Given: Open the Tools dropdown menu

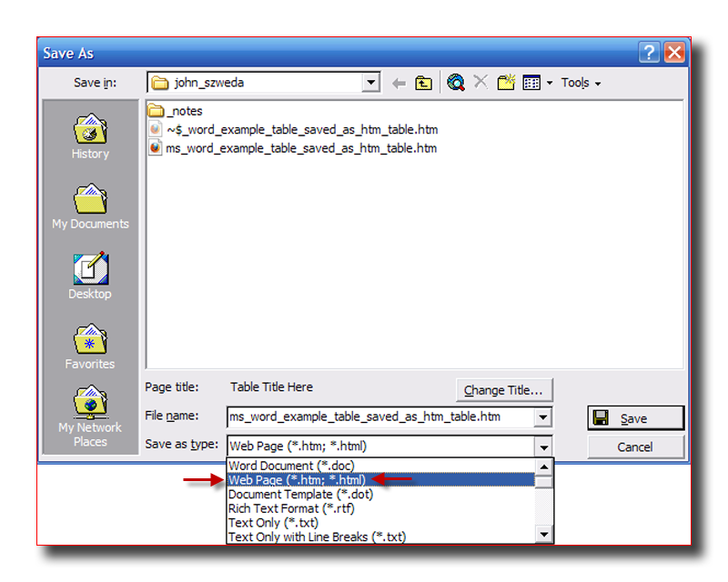Looking at the screenshot, I should click(581, 83).
